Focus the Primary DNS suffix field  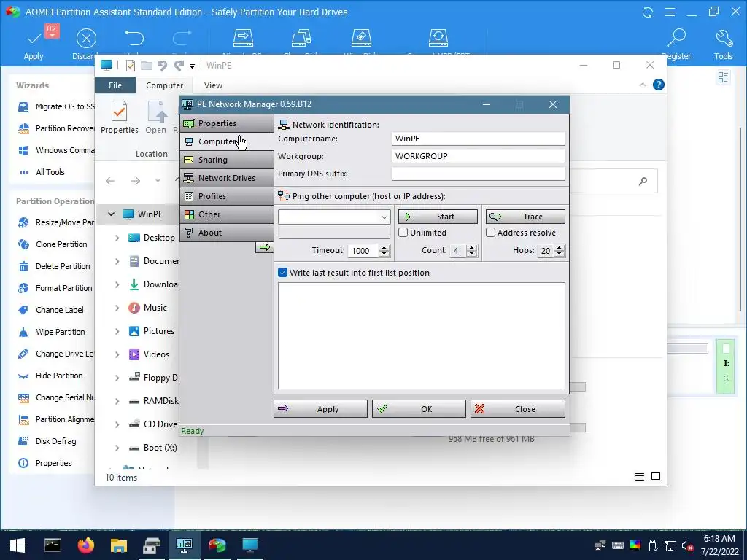[479, 174]
